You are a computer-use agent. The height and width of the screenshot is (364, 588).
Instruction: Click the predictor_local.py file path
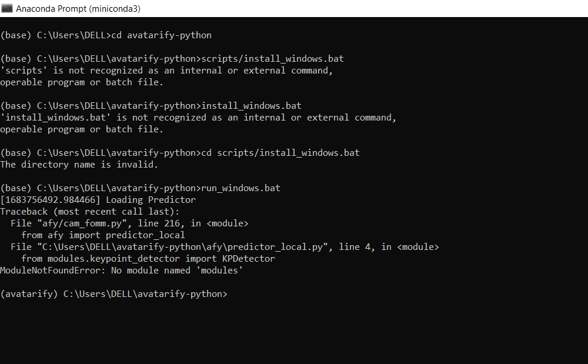tap(195, 246)
